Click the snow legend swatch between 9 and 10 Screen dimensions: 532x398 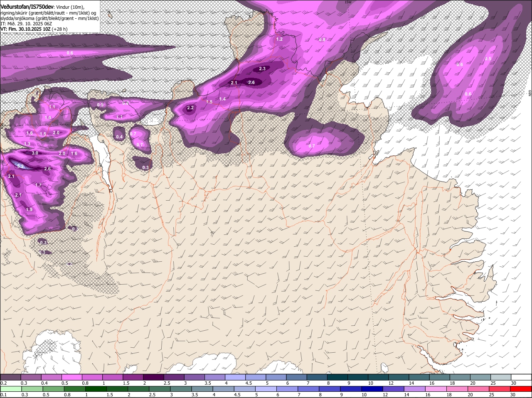pos(358,377)
